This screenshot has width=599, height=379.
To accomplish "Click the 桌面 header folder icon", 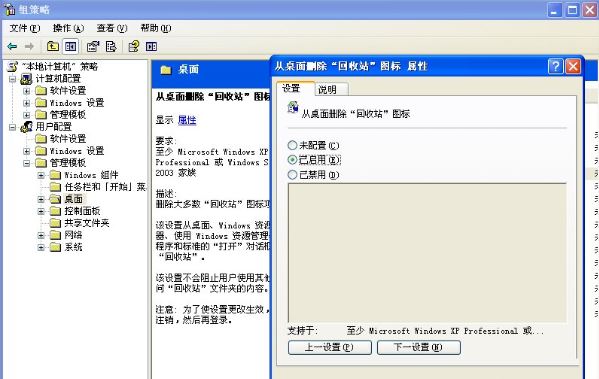I will coord(166,70).
